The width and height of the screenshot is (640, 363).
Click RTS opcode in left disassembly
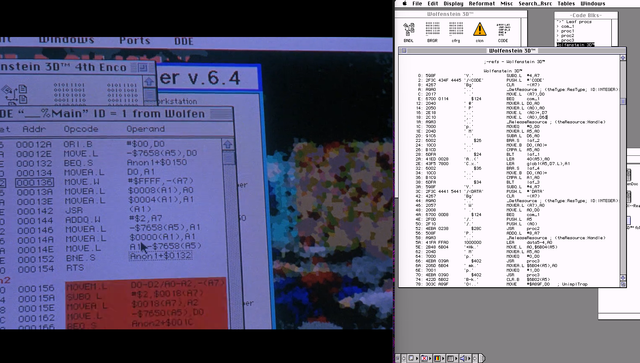tap(75, 268)
